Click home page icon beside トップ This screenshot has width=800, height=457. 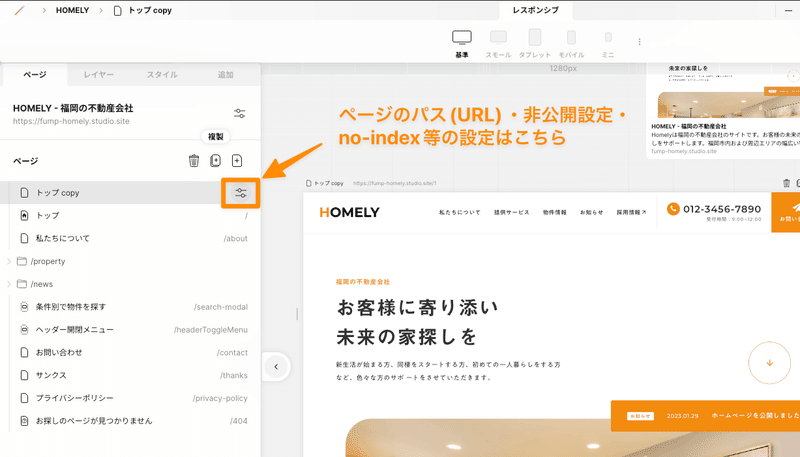pos(24,216)
